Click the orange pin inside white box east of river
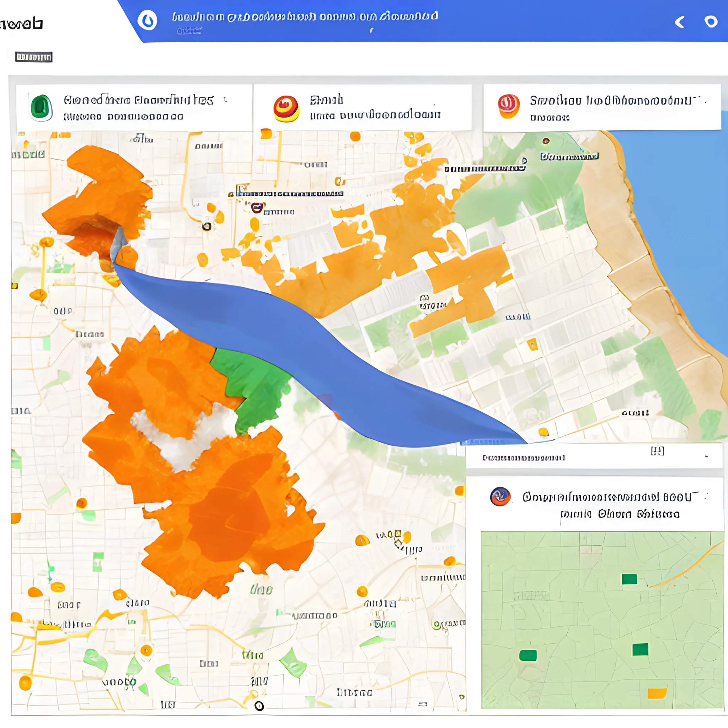728x728 pixels. pos(532,344)
